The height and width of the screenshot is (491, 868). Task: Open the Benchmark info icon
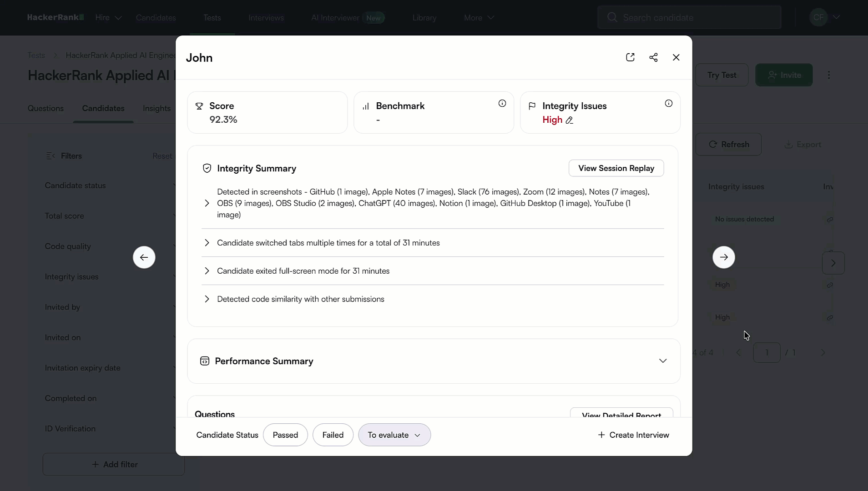tap(502, 104)
